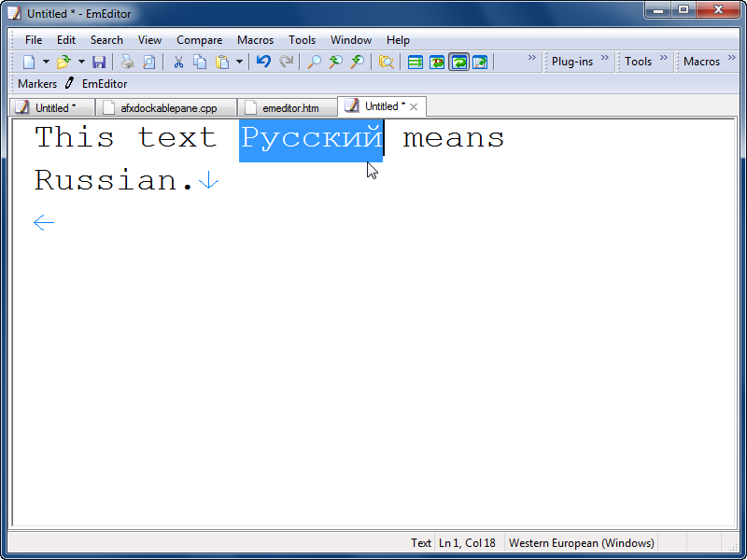This screenshot has height=560, width=747.
Task: Open the Tools menu in the menu bar
Action: tap(302, 40)
